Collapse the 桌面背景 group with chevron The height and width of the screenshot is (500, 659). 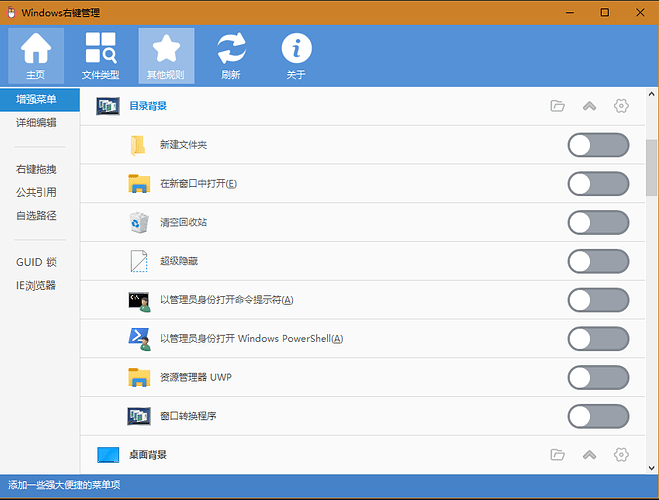[x=589, y=455]
